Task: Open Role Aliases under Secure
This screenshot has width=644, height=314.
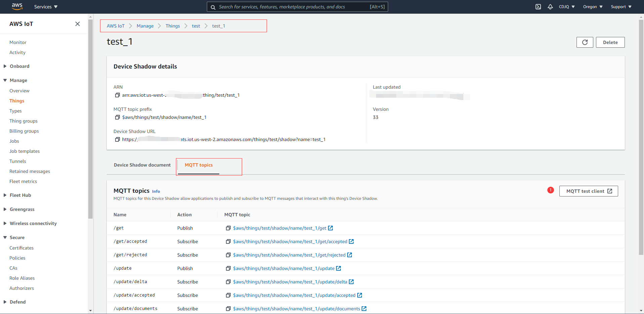Action: coord(22,278)
